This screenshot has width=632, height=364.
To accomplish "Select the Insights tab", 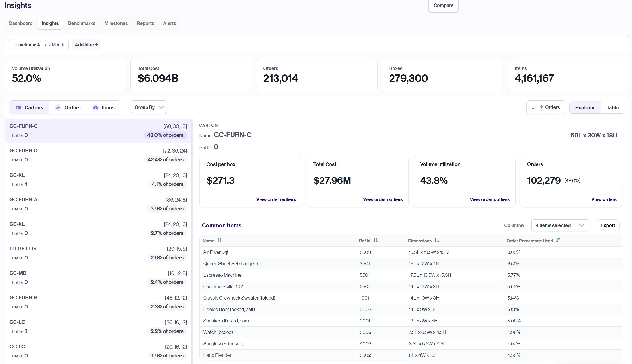I will pyautogui.click(x=50, y=23).
